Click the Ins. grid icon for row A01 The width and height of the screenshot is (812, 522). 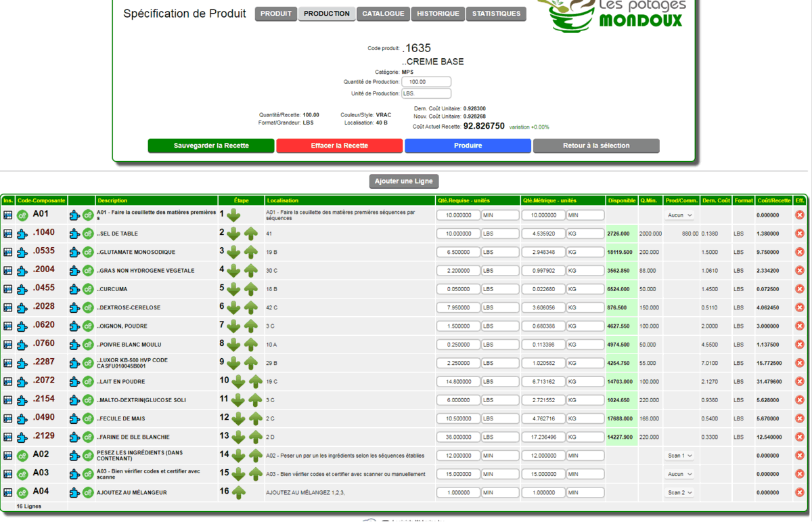click(8, 215)
